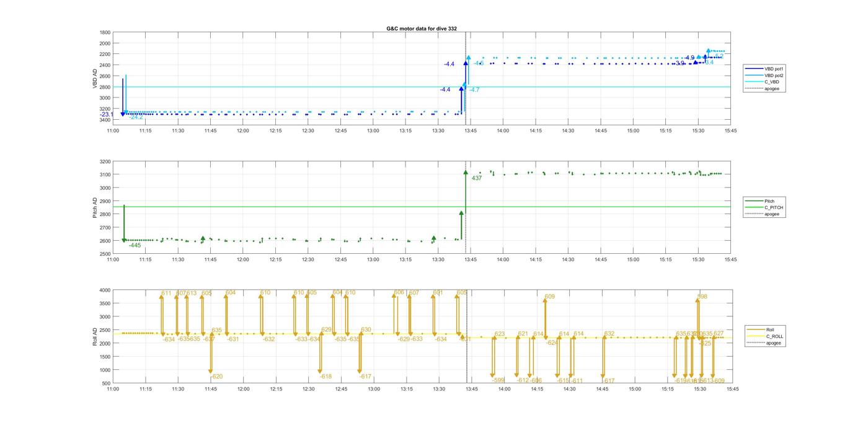Screen dimensions: 868x430
Task: Click the '609' label in Roll plot
Action: click(x=550, y=297)
